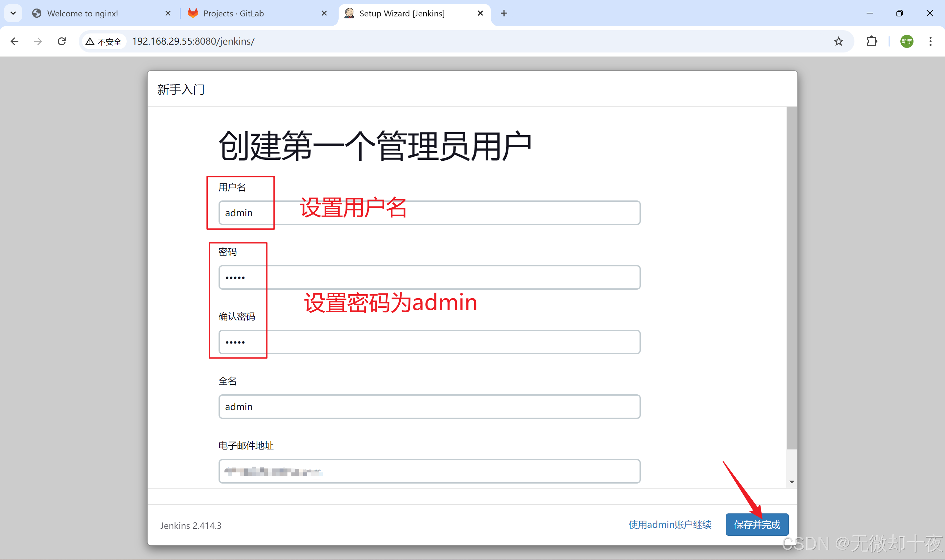Switch to the Welcome to nginx tab
945x560 pixels.
[x=82, y=13]
